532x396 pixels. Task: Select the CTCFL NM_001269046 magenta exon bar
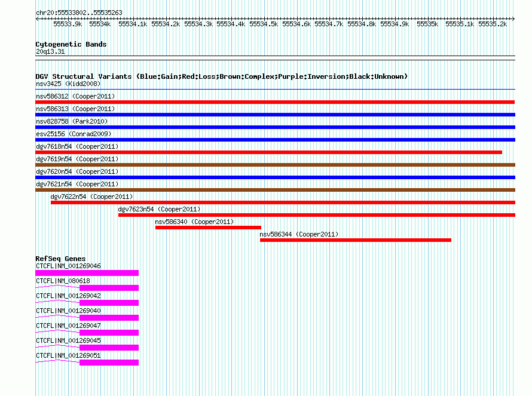87,273
